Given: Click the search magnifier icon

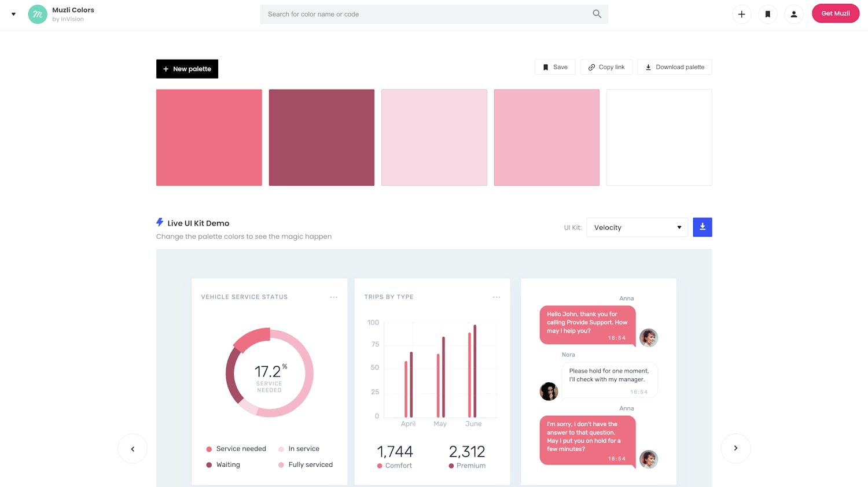Looking at the screenshot, I should (597, 14).
